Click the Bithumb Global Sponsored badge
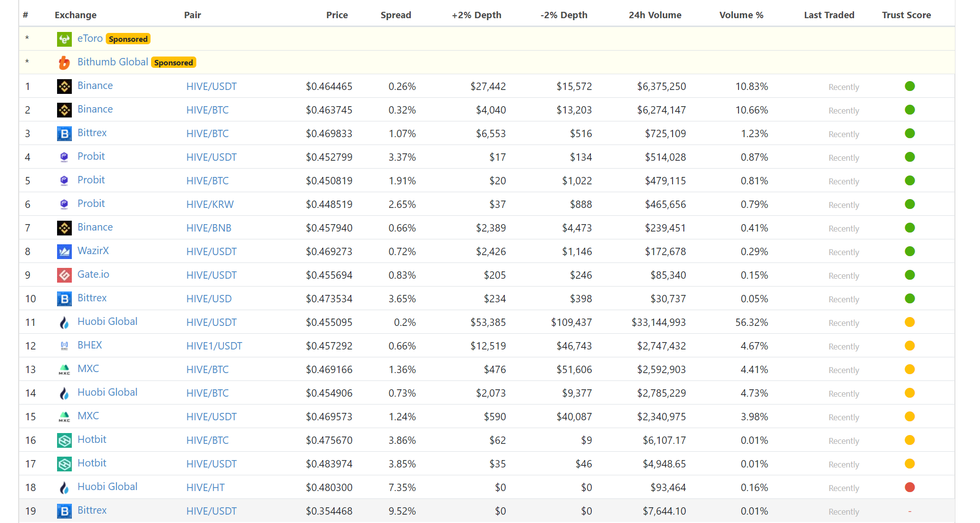Image resolution: width=980 pixels, height=523 pixels. pos(173,63)
